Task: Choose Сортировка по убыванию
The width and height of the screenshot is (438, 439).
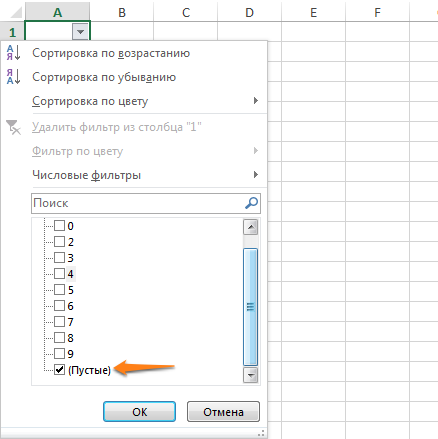Action: [104, 77]
